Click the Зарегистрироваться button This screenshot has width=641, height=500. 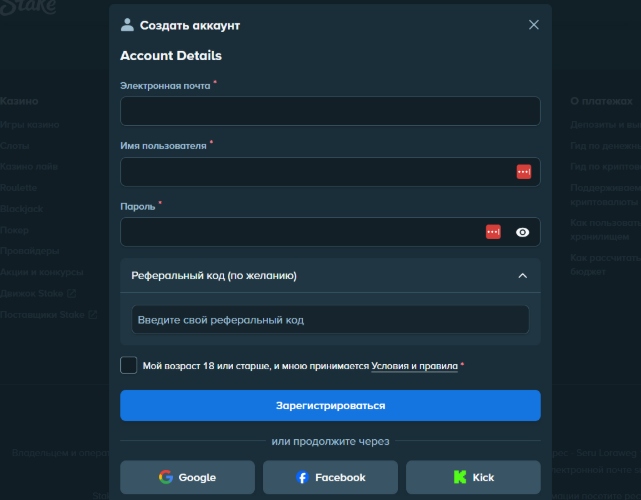pos(330,405)
